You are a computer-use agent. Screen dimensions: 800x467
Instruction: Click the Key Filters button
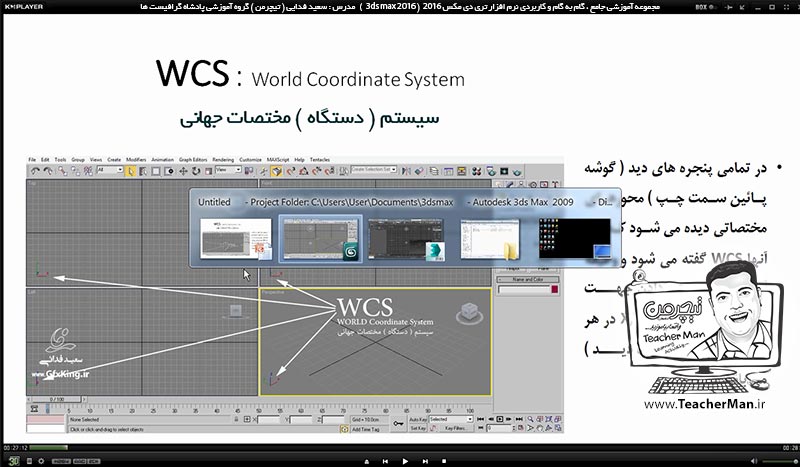click(x=455, y=428)
